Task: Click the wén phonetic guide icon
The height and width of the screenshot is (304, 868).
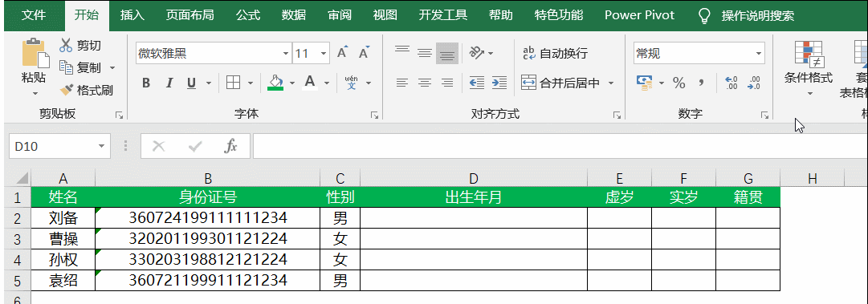Action: pyautogui.click(x=352, y=83)
